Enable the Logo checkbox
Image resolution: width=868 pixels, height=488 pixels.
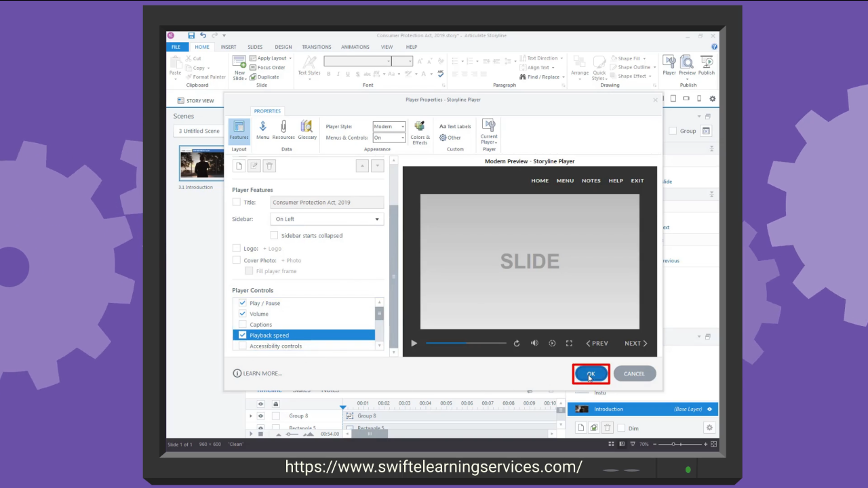click(237, 249)
